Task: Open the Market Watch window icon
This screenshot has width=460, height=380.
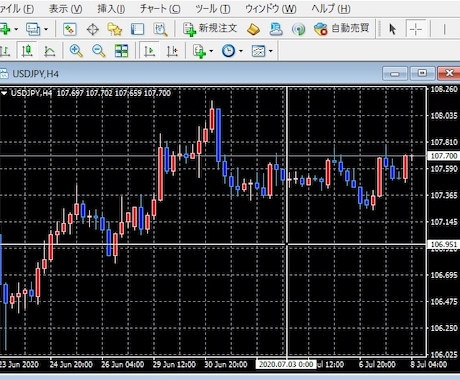Action: click(x=70, y=29)
